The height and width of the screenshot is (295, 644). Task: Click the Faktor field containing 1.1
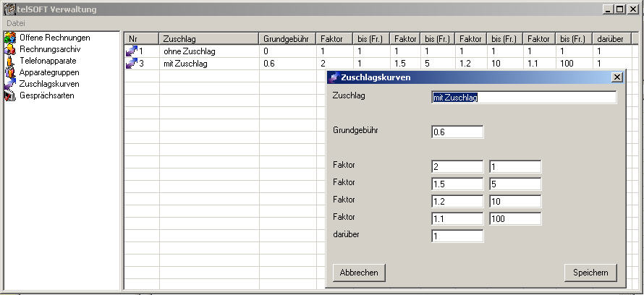[x=457, y=218]
